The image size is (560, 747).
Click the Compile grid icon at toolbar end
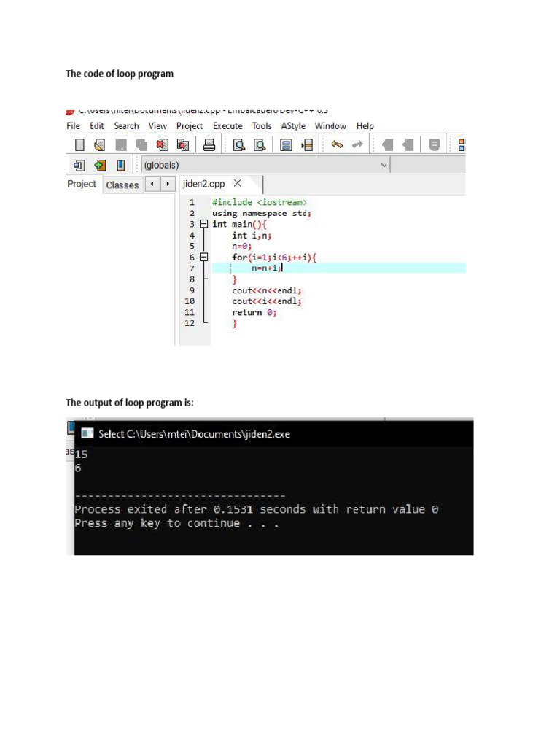461,145
